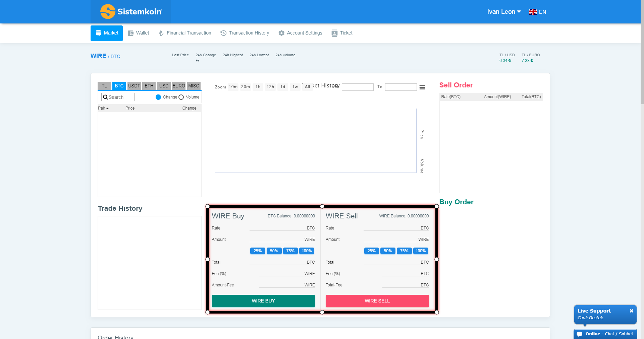Choose 75% in WIRE Buy

(290, 251)
